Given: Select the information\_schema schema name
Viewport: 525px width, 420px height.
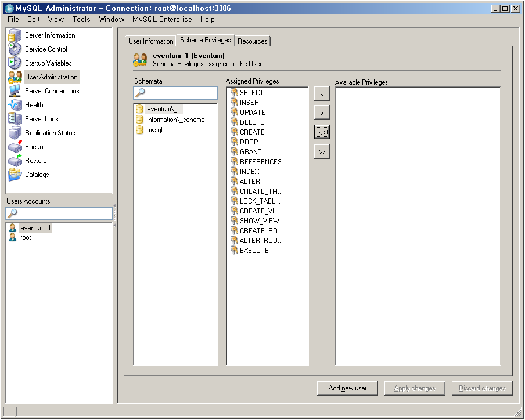Looking at the screenshot, I should [x=176, y=120].
